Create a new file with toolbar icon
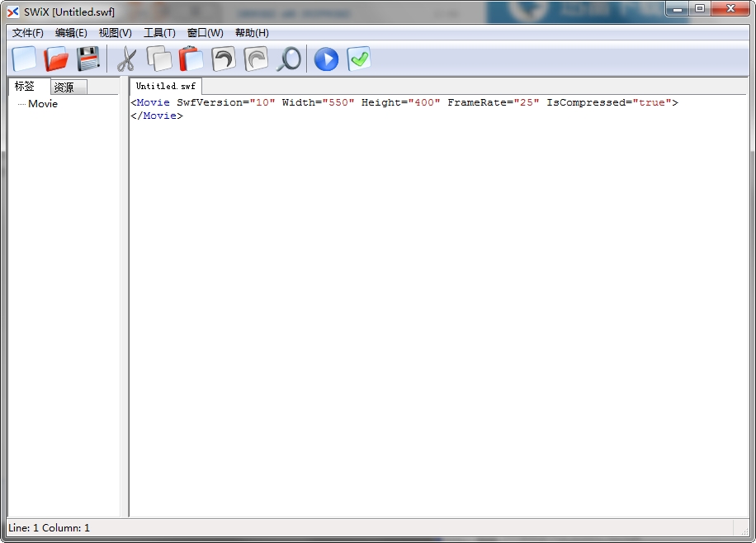 (x=24, y=59)
